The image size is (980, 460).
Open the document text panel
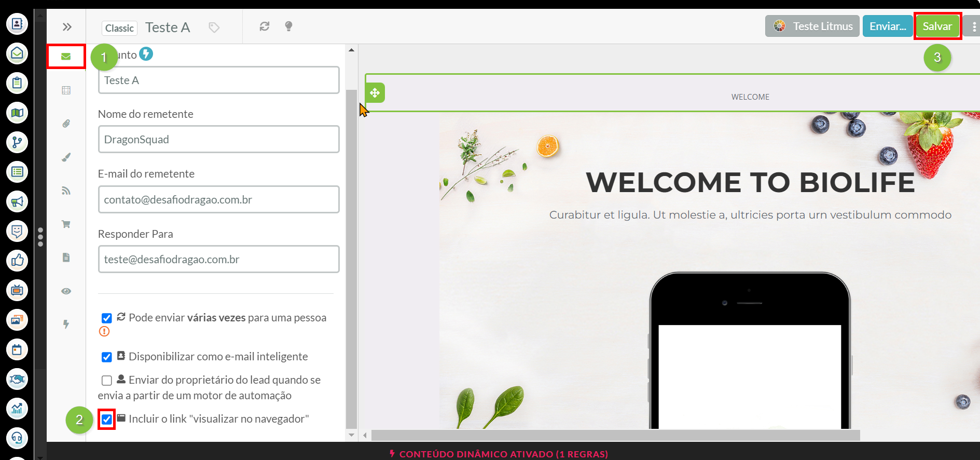pos(66,258)
